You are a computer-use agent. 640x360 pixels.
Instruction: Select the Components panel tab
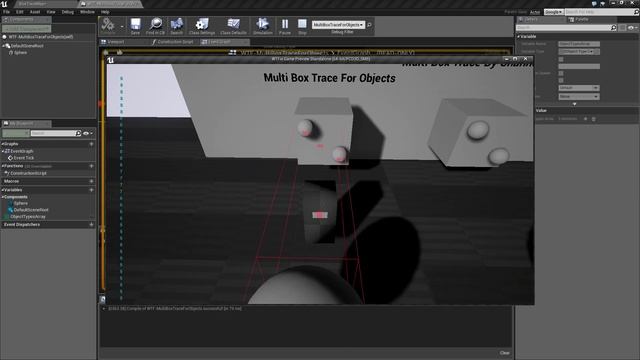[x=27, y=19]
